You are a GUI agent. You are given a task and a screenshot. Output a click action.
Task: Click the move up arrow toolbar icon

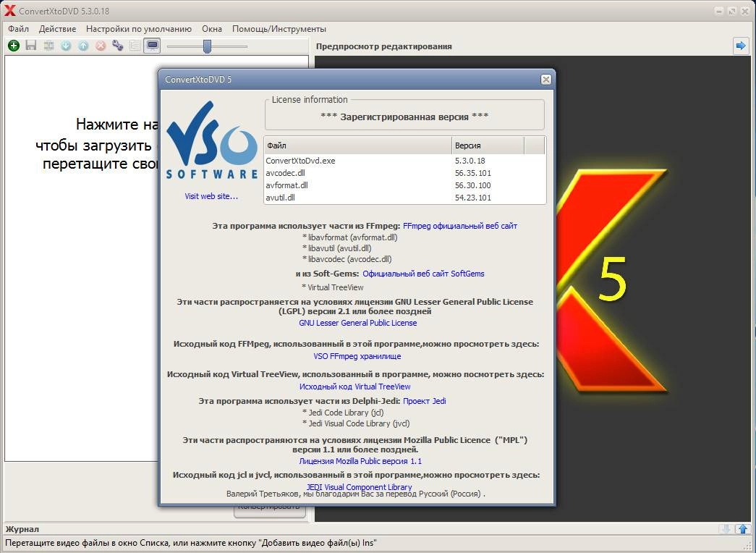click(83, 46)
